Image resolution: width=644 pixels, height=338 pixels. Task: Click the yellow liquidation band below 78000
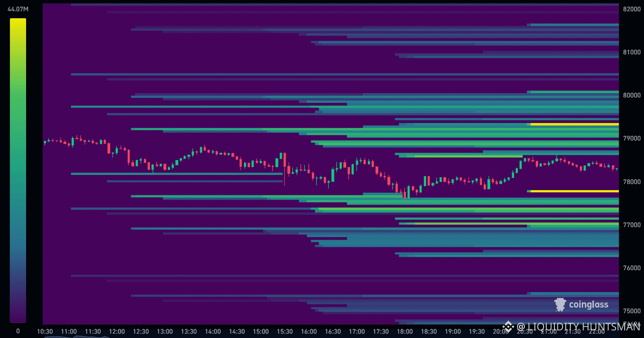click(x=574, y=191)
